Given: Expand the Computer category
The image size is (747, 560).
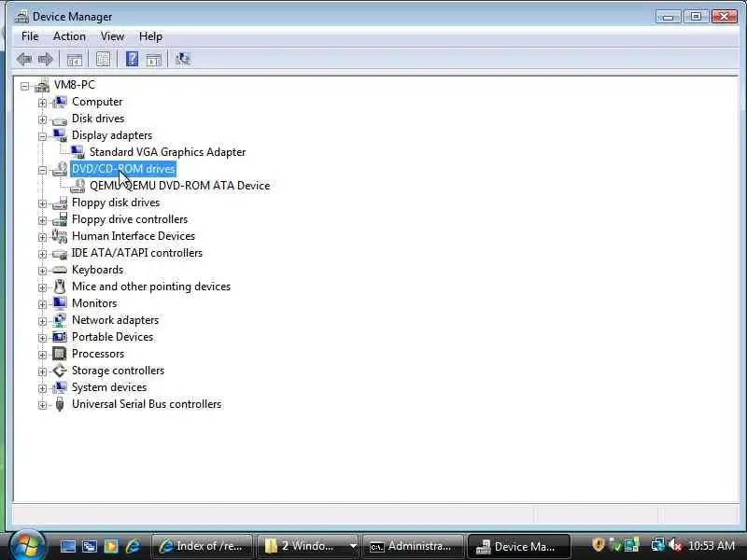Looking at the screenshot, I should (42, 103).
